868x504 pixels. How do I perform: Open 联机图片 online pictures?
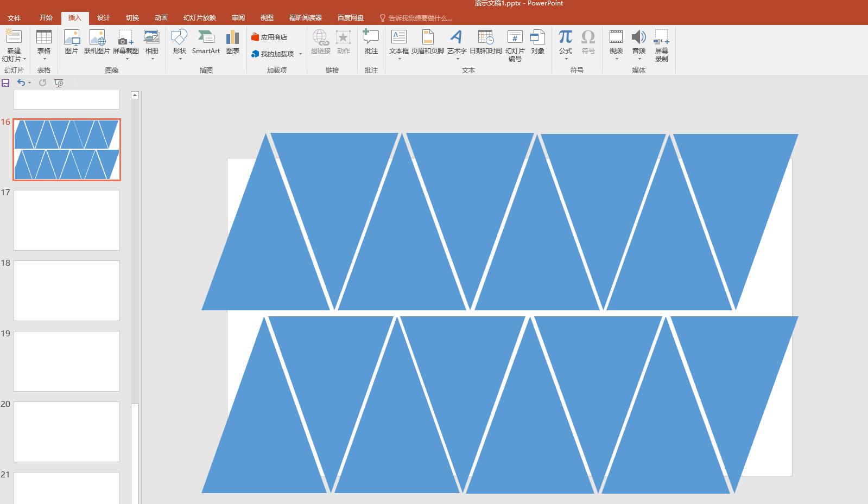(97, 42)
